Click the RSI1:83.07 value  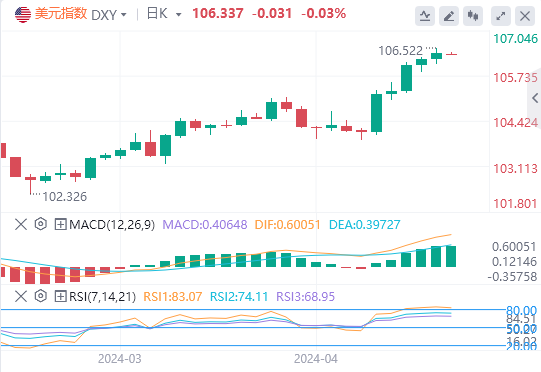173,296
